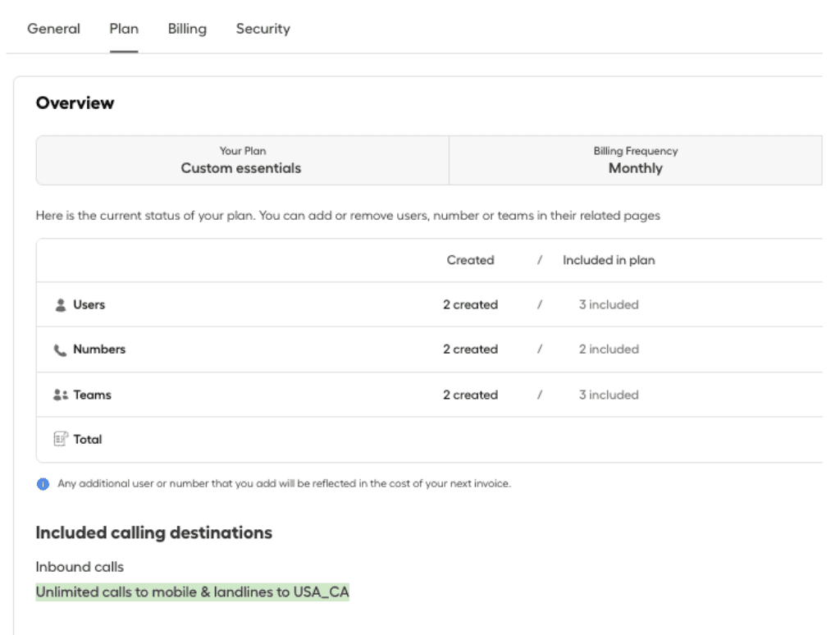Select the Plan tab
The height and width of the screenshot is (635, 840).
click(x=124, y=29)
